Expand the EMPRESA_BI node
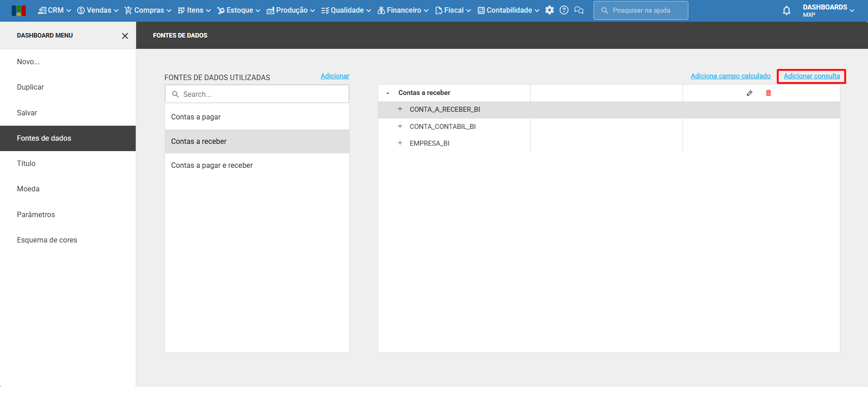868x404 pixels. point(400,143)
